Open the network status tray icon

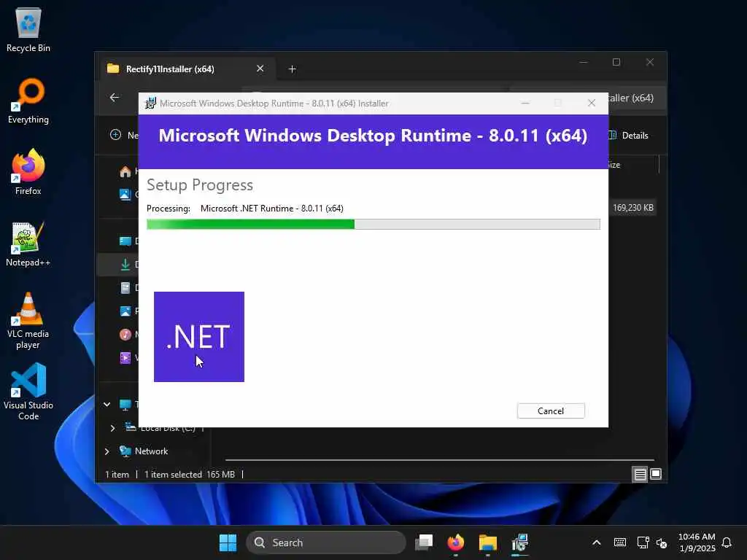tap(643, 542)
